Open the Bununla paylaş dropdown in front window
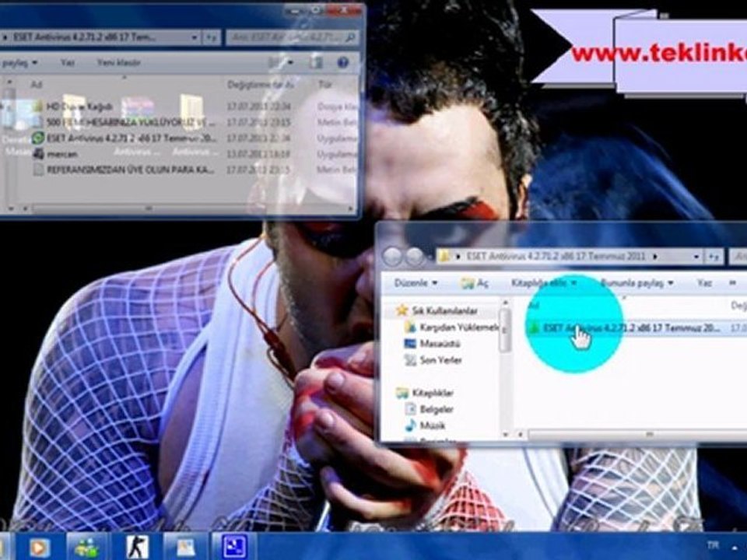Viewport: 747px width, 560px height. coord(637,283)
